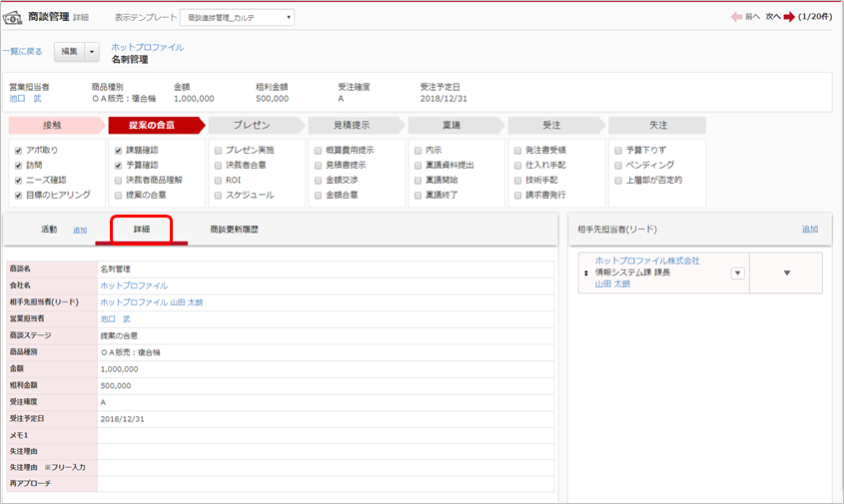
Task: Click the 商談管理 money icon
Action: point(12,18)
